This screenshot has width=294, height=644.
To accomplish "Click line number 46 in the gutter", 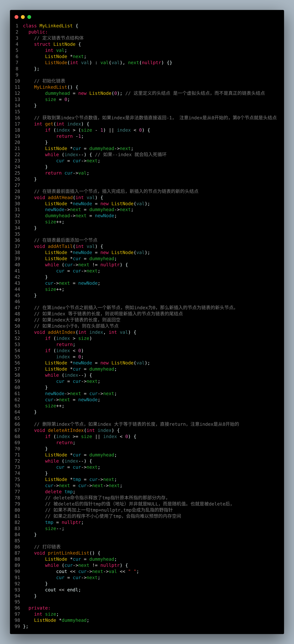I will click(17, 302).
